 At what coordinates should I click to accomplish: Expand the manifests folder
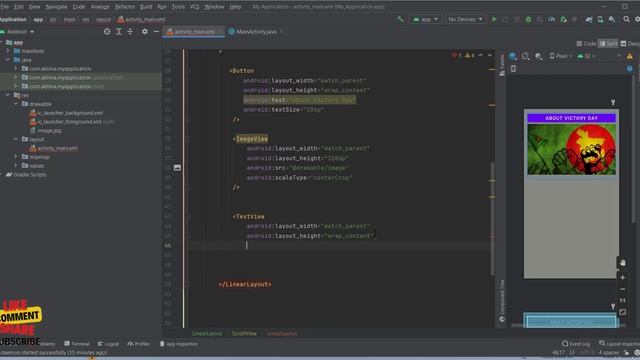point(8,51)
